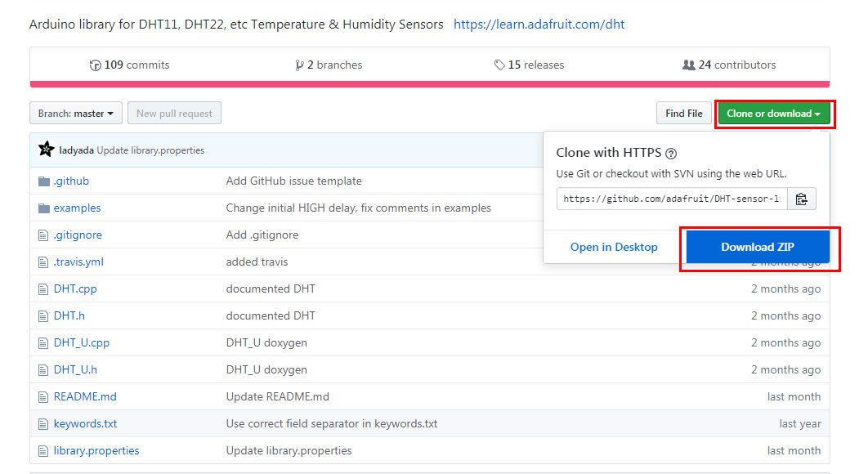This screenshot has height=474, width=868.
Task: Open the 109 commits tab
Action: click(130, 65)
